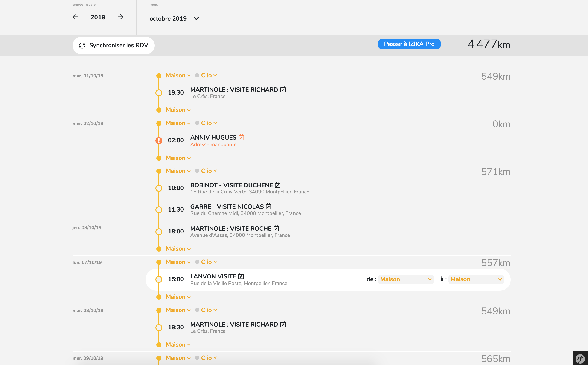The height and width of the screenshot is (365, 588).
Task: Open the Symfony debug toolbar icon
Action: click(580, 359)
